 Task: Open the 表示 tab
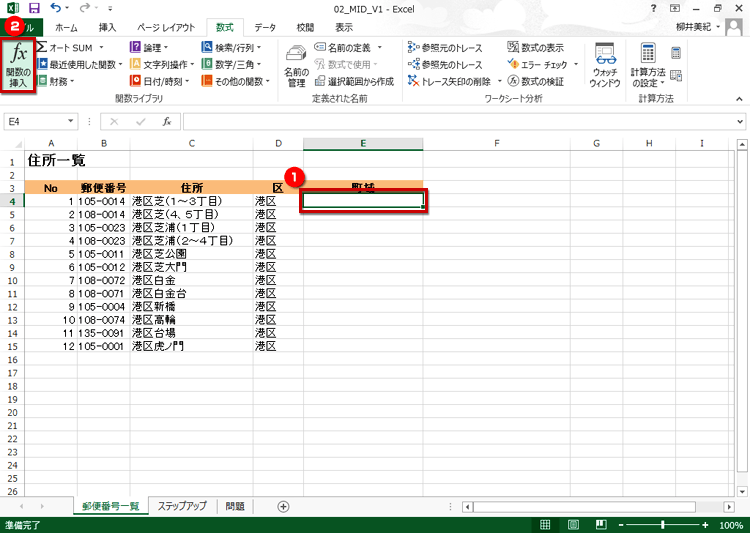(343, 27)
